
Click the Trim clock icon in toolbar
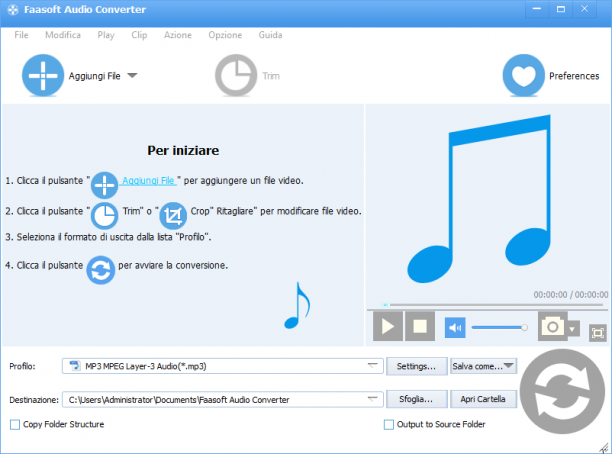coord(236,75)
